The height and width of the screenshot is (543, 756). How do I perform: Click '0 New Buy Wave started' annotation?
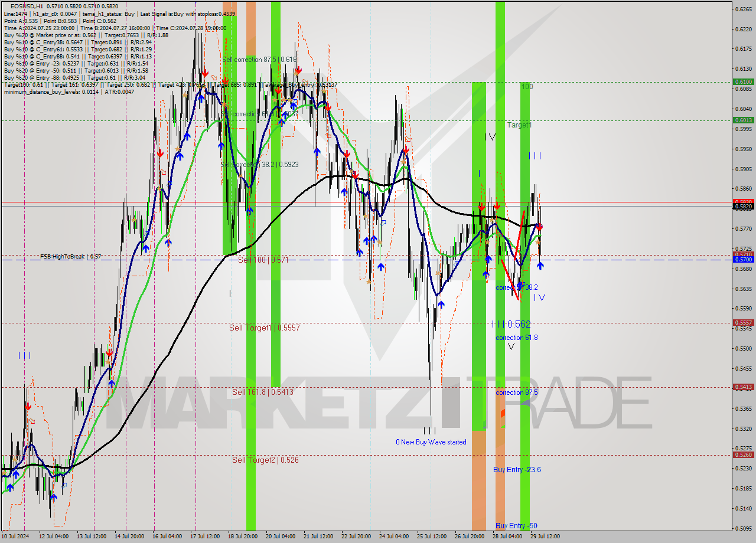coord(431,442)
